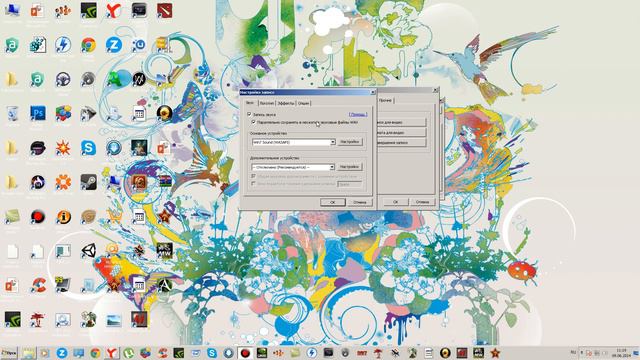Click the lightning bolt icon on the taskbar
This screenshot has width=640, height=360.
pos(311,353)
